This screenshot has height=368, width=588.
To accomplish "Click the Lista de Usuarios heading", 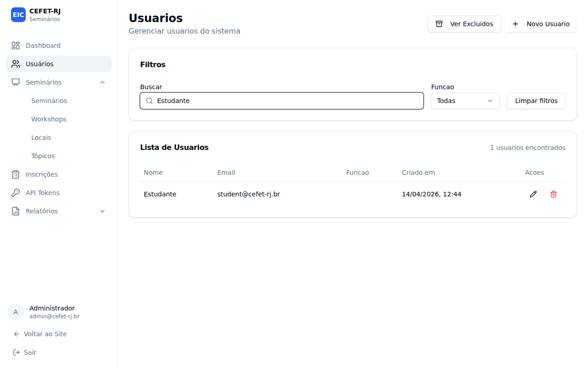I will (x=174, y=148).
